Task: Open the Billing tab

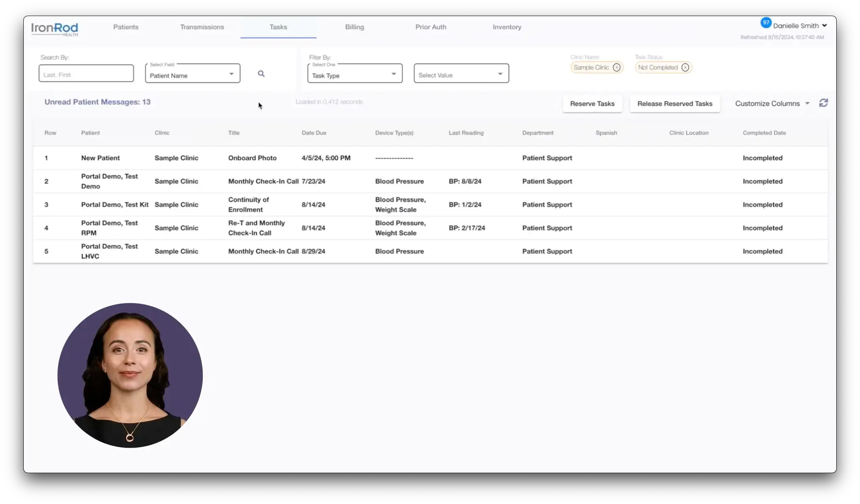Action: tap(354, 27)
